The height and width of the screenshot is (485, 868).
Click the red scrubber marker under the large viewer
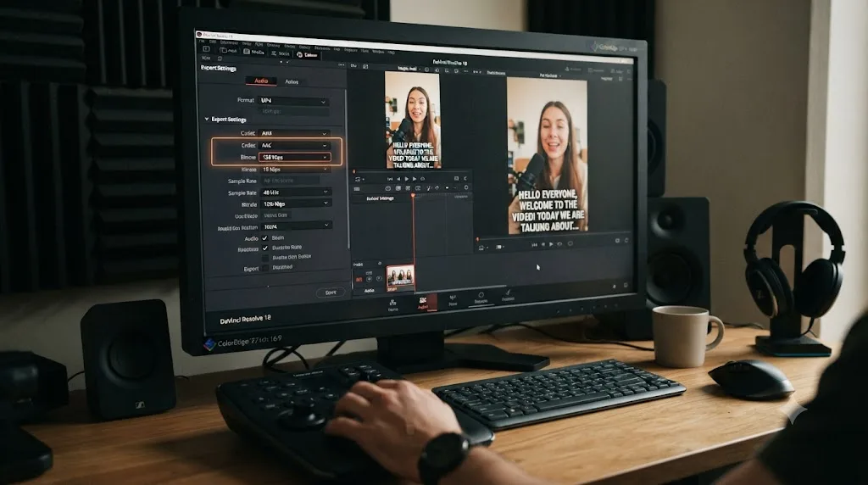pyautogui.click(x=477, y=239)
